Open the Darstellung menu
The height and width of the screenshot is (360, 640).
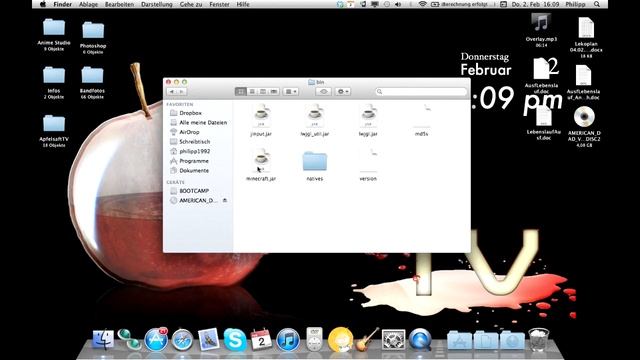[157, 4]
